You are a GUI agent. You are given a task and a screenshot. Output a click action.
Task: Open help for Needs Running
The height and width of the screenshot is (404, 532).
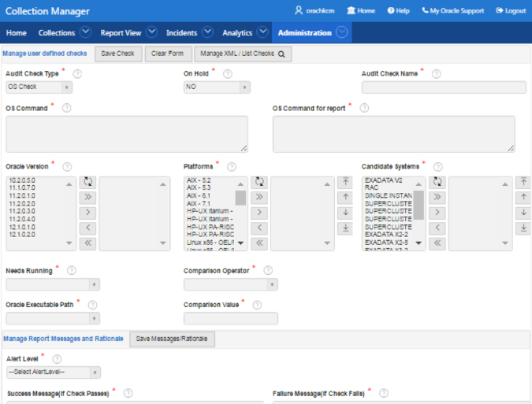pyautogui.click(x=71, y=270)
